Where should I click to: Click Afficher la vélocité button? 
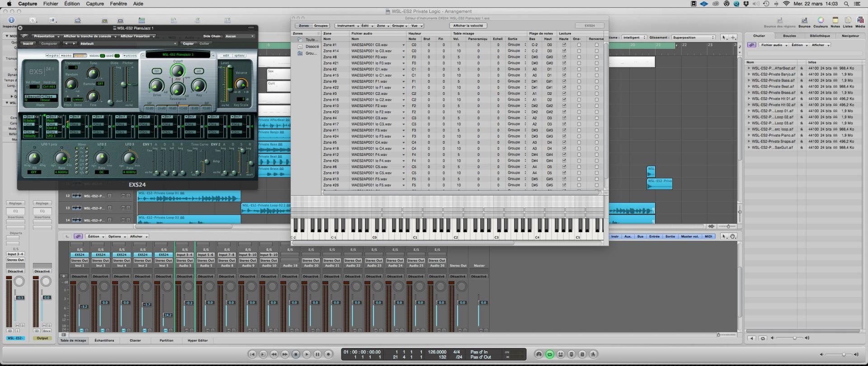(x=468, y=26)
